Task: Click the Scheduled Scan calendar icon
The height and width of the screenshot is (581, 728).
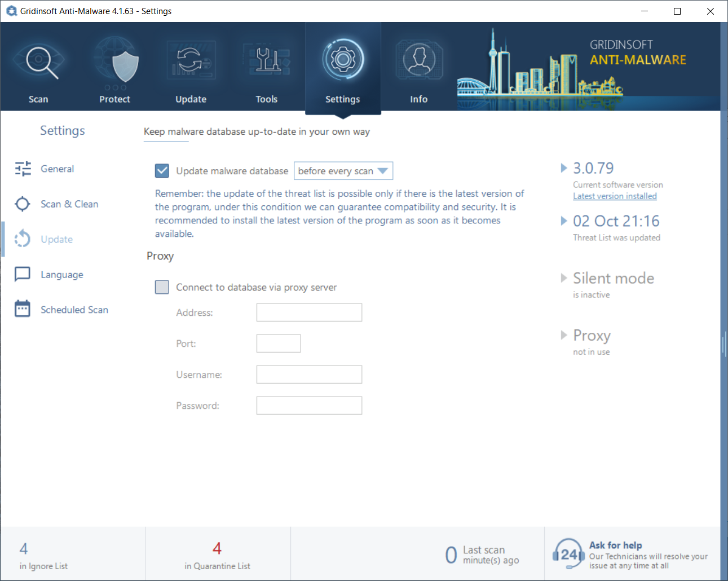Action: click(x=23, y=309)
